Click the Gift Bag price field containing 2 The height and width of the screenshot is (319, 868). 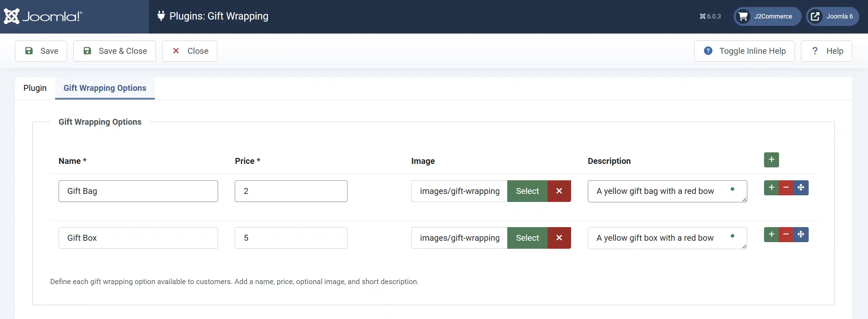pyautogui.click(x=291, y=191)
